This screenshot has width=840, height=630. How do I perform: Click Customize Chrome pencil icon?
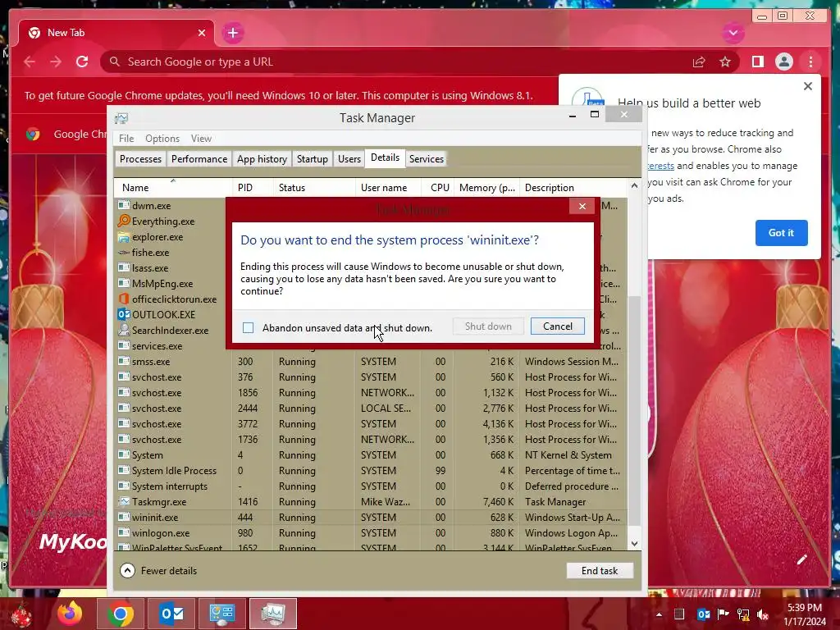[x=801, y=559]
